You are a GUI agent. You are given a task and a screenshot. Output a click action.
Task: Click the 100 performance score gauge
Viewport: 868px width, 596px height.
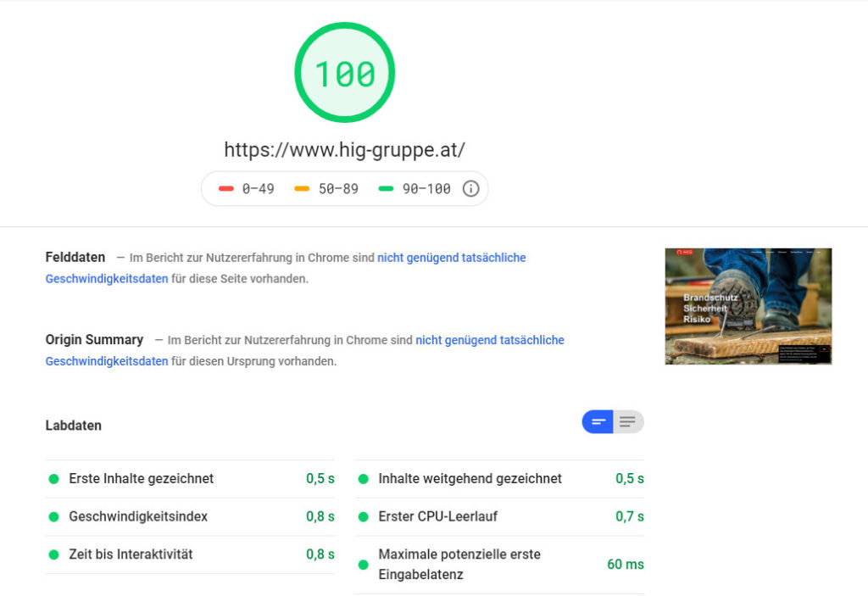tap(344, 73)
